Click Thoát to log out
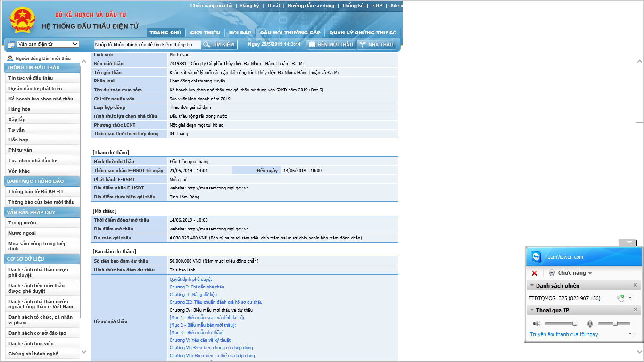Screen dimensions: 644x362 (x=273, y=6)
